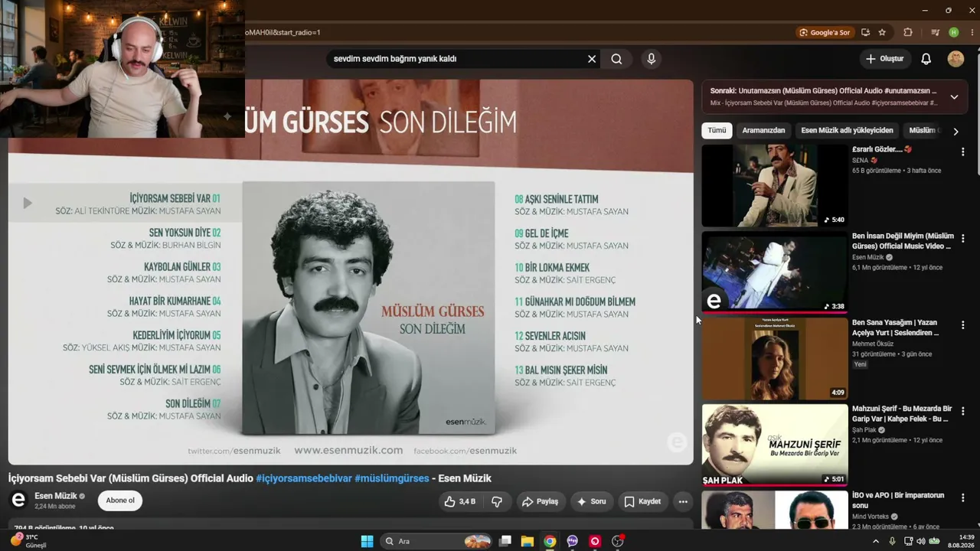This screenshot has width=980, height=551.
Task: Click the Mind Vorteks channel name
Action: pyautogui.click(x=871, y=517)
